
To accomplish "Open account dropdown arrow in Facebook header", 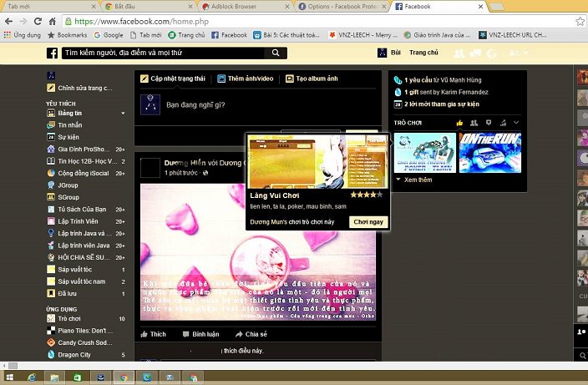I will (x=525, y=53).
